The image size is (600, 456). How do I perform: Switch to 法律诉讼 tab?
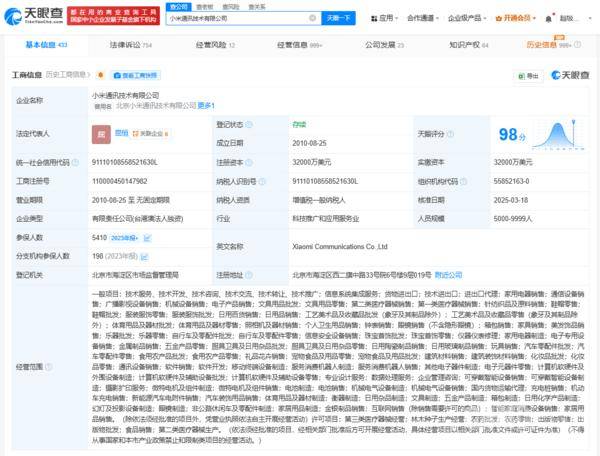coord(131,45)
